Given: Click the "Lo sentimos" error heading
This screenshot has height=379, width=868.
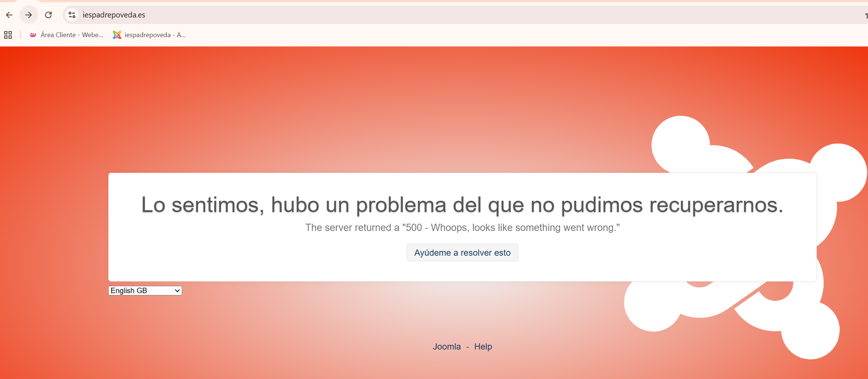Looking at the screenshot, I should 462,205.
